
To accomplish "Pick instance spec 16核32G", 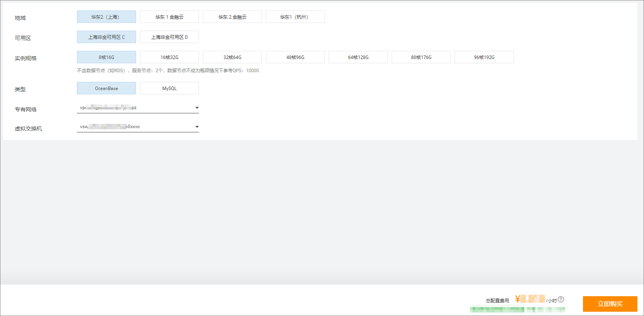I will tap(169, 57).
